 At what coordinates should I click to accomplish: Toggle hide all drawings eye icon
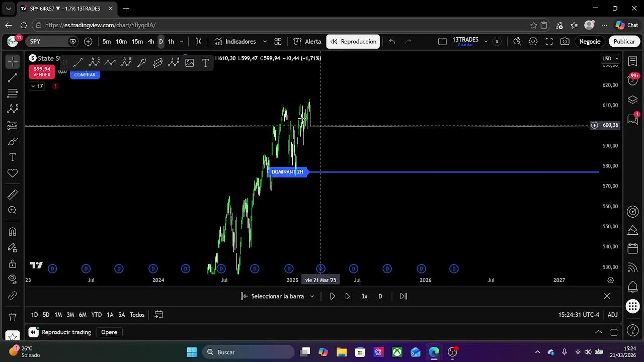13,280
